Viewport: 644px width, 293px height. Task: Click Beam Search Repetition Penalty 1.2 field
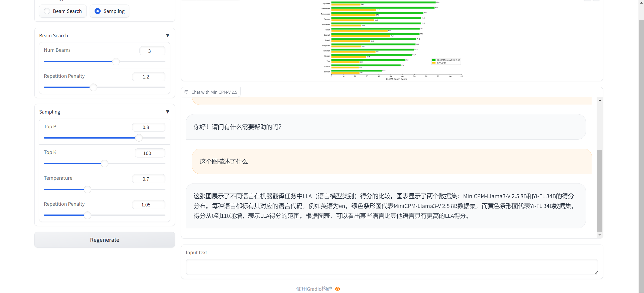[149, 77]
